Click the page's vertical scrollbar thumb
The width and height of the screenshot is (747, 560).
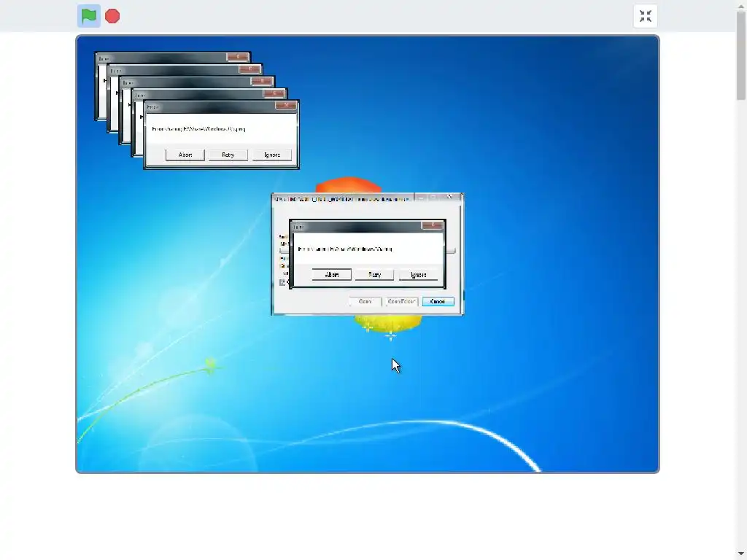(741, 55)
